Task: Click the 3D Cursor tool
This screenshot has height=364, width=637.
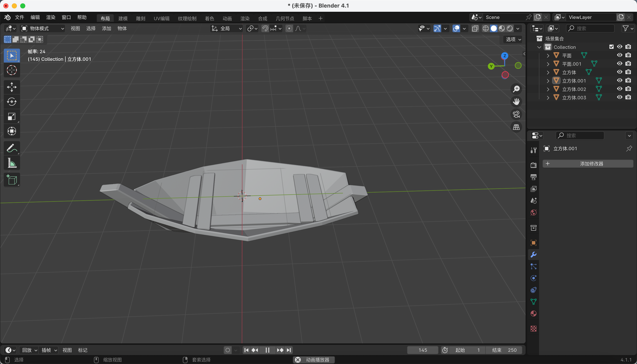Action: (12, 70)
